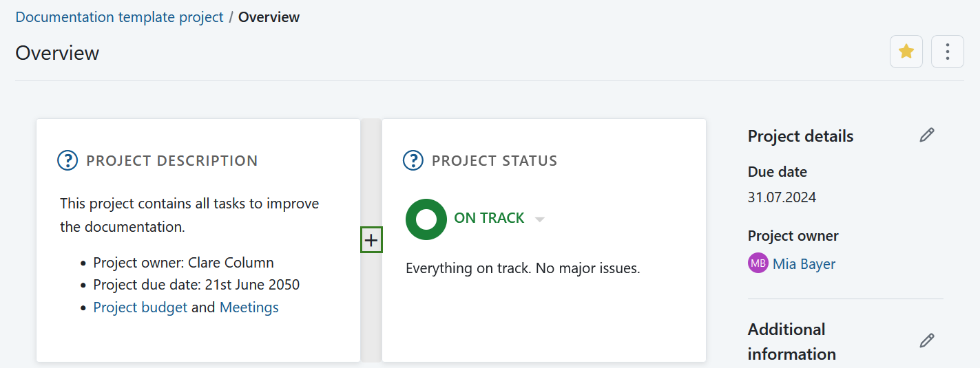Edit Additional information with pencil icon
The image size is (980, 368).
click(927, 340)
